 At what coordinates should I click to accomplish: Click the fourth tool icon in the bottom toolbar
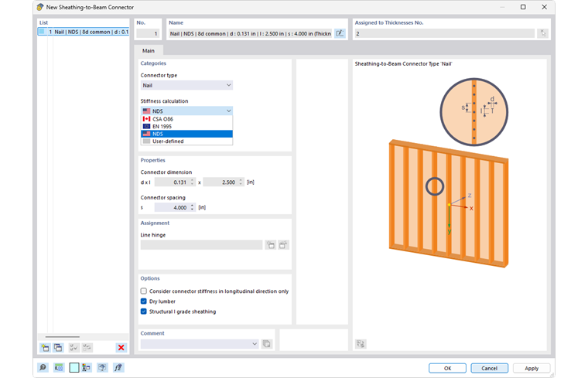87,367
